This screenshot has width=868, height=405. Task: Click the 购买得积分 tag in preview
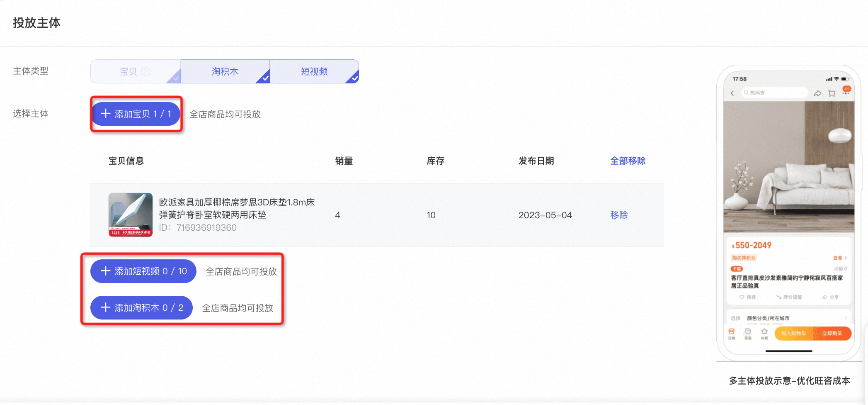(744, 258)
